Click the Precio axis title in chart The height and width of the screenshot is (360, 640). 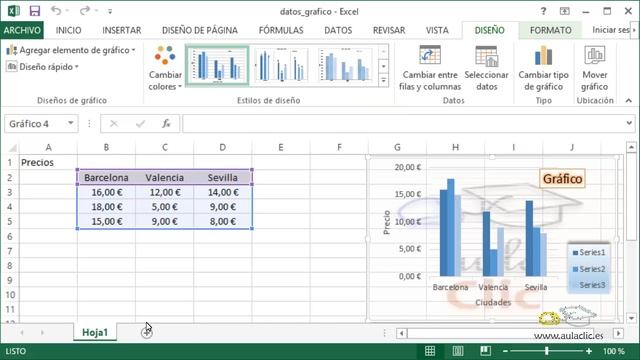[x=387, y=222]
